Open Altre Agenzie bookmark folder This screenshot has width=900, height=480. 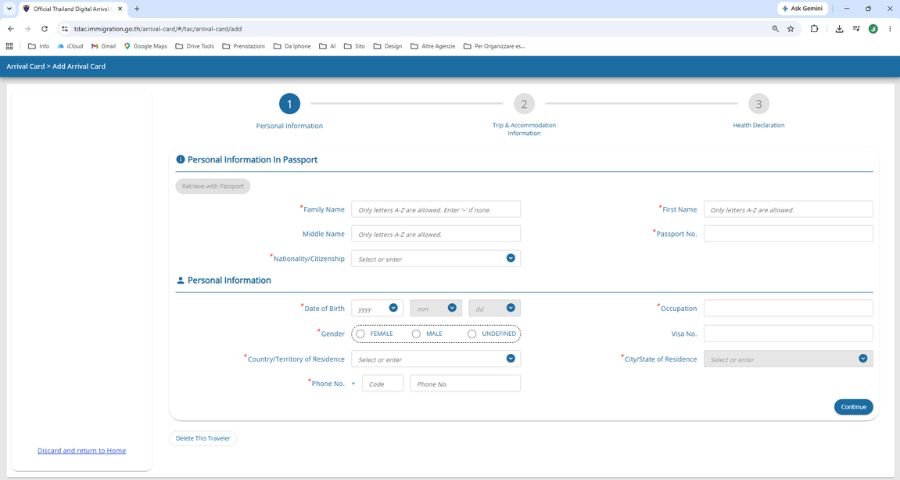[433, 46]
